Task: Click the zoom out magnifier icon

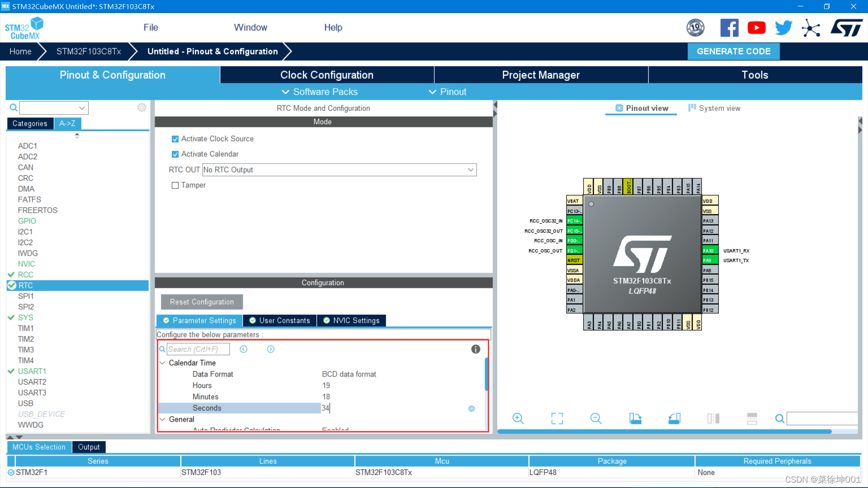Action: (596, 418)
